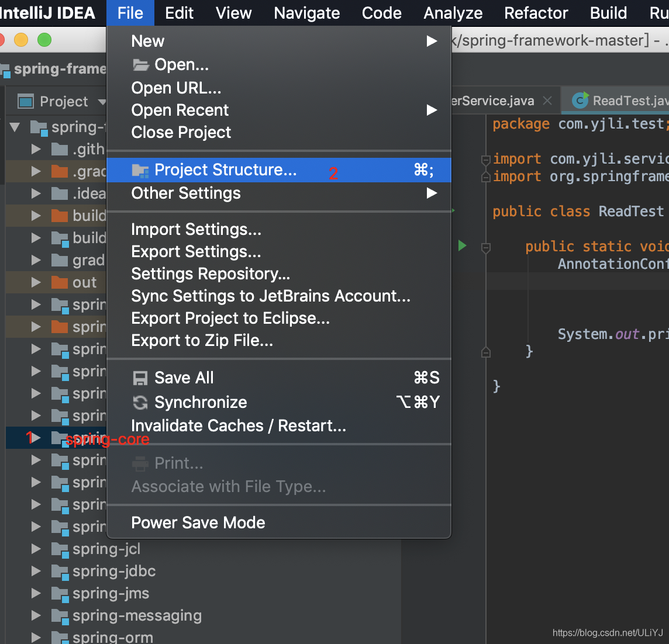Open the Navigate menu
This screenshot has height=644, width=669.
click(x=306, y=13)
